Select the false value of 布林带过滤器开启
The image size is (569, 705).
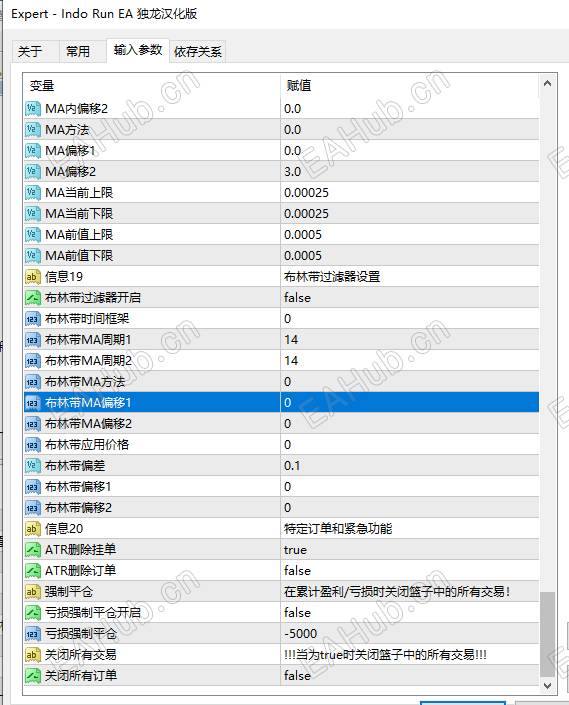(297, 298)
